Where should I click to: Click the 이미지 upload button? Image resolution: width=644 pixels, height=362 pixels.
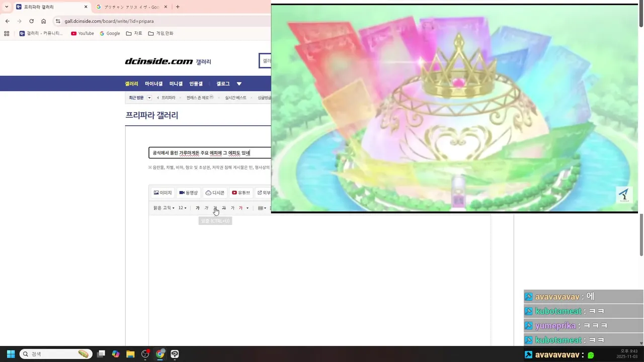(x=163, y=193)
